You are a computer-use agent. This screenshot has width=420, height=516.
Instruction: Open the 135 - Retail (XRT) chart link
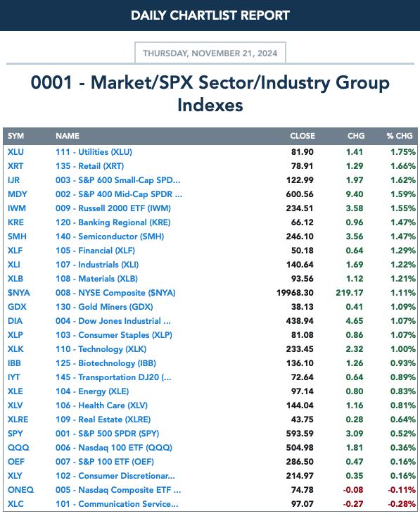[89, 166]
